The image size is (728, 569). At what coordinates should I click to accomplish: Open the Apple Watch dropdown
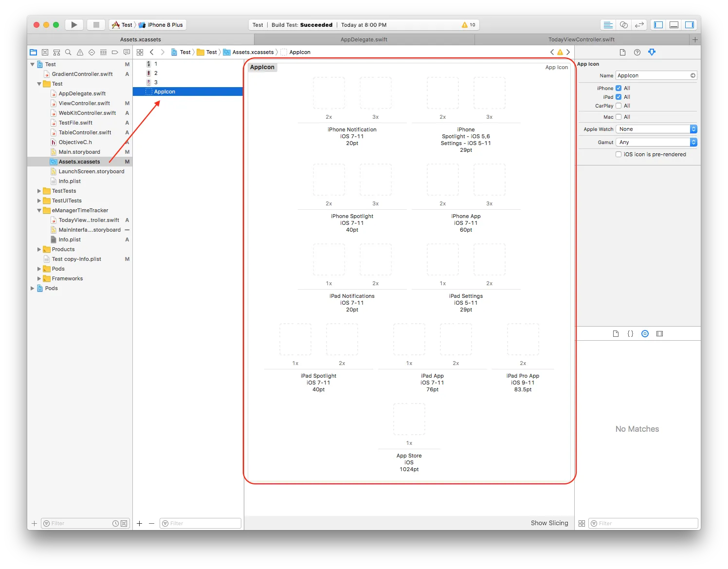click(656, 129)
